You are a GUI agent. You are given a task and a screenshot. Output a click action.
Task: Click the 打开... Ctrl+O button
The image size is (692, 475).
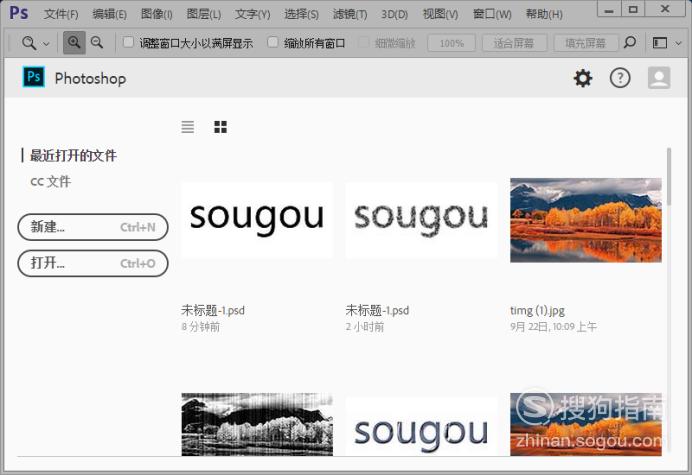pos(93,263)
